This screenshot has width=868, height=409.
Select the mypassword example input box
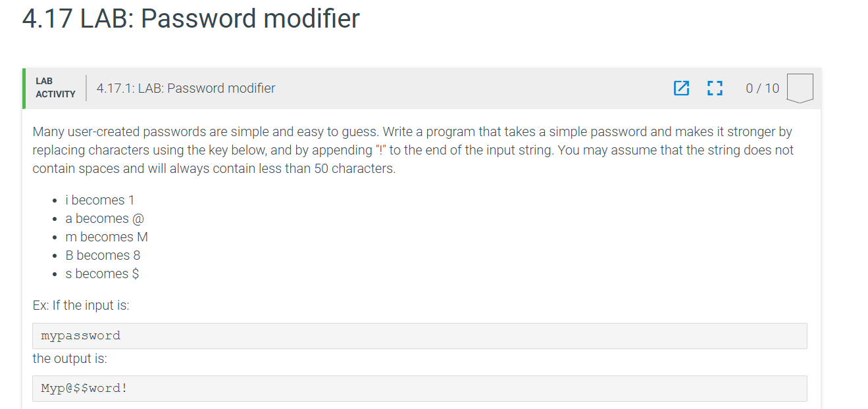pos(420,335)
